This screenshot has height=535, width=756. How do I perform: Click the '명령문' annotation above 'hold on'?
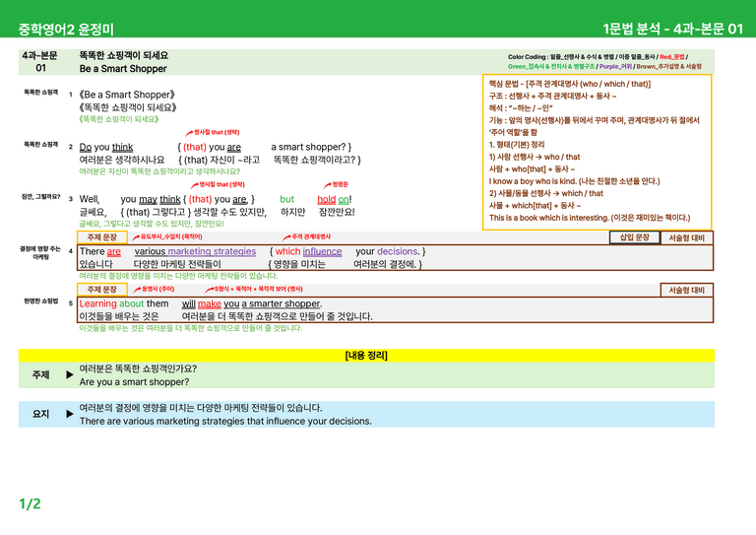pos(336,184)
